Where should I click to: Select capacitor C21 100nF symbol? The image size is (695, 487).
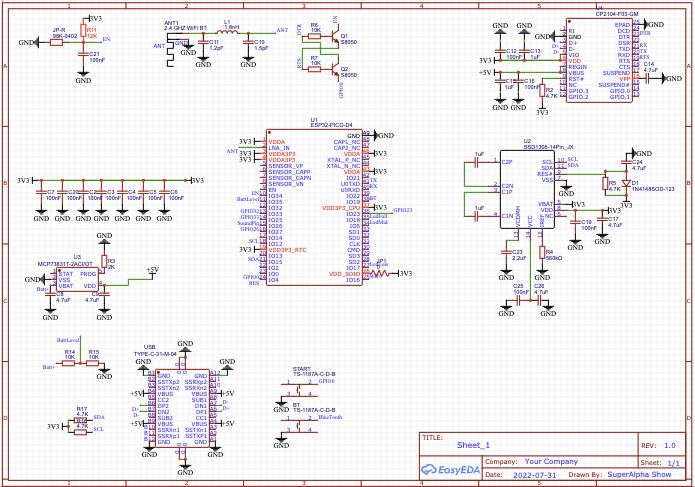[83, 54]
